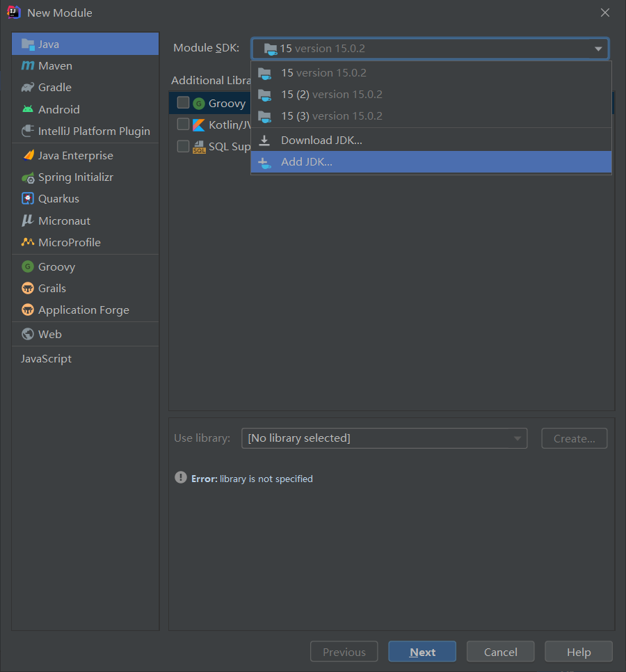Click the Groovy library icon in libraries list

tap(199, 103)
